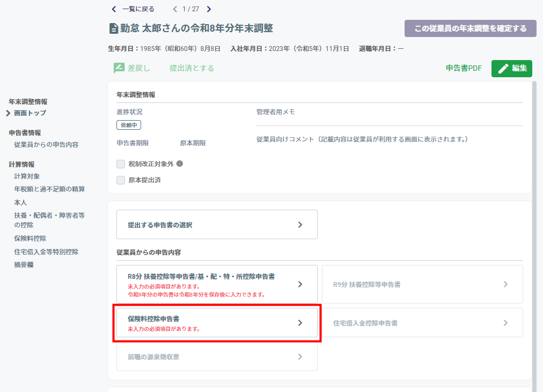Click the info icon next to 税制改正対象外
Viewport: 543px width, 392px height.
180,164
